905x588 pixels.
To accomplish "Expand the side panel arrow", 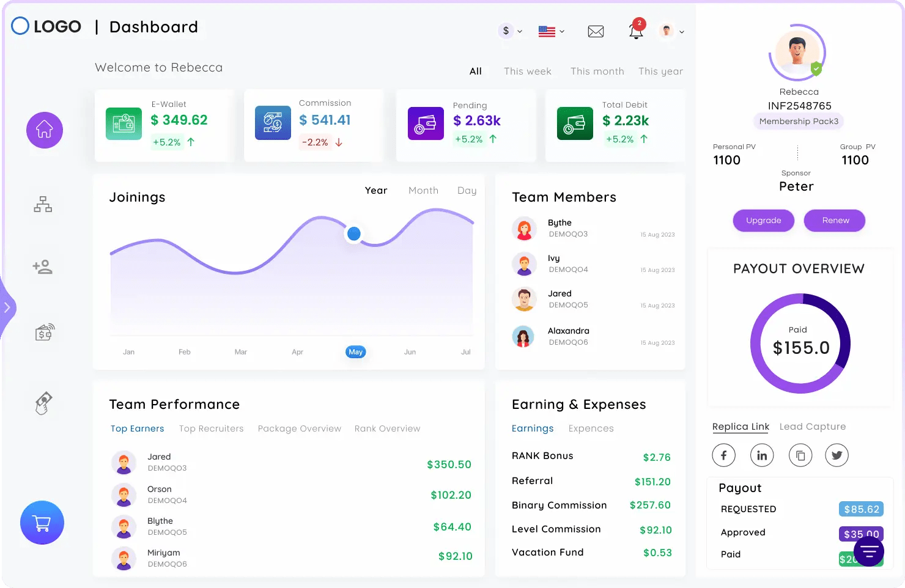I will pos(7,307).
